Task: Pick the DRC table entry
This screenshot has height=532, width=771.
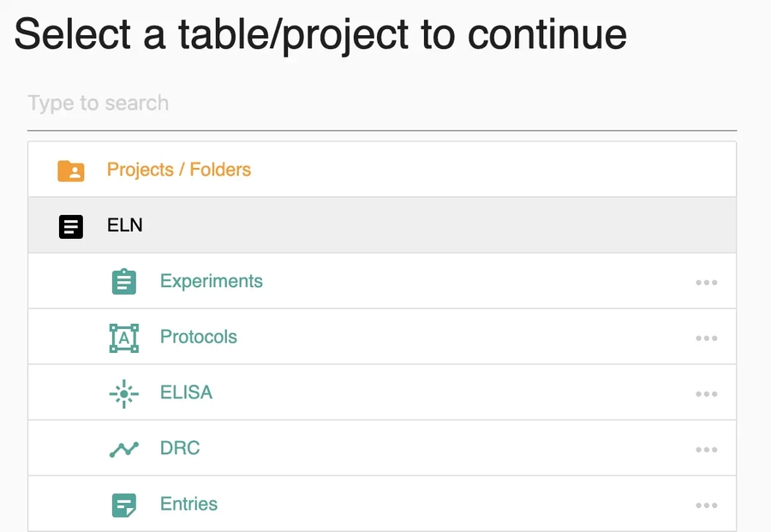Action: [x=180, y=448]
